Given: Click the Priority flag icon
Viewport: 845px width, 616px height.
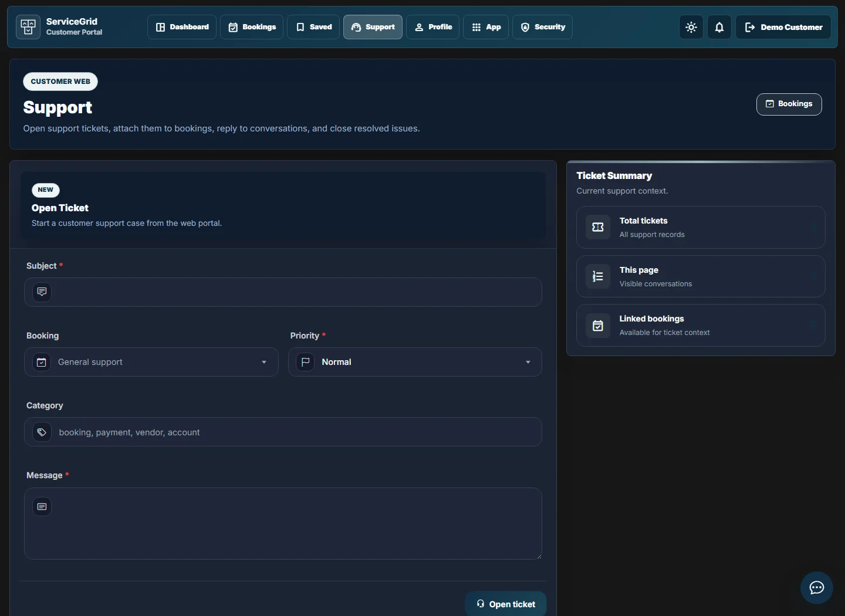Looking at the screenshot, I should (x=305, y=362).
